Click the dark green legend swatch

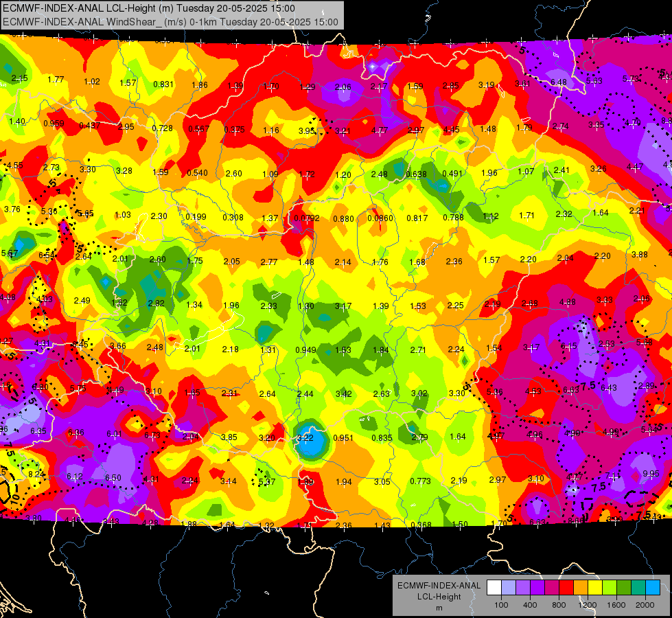(x=624, y=587)
